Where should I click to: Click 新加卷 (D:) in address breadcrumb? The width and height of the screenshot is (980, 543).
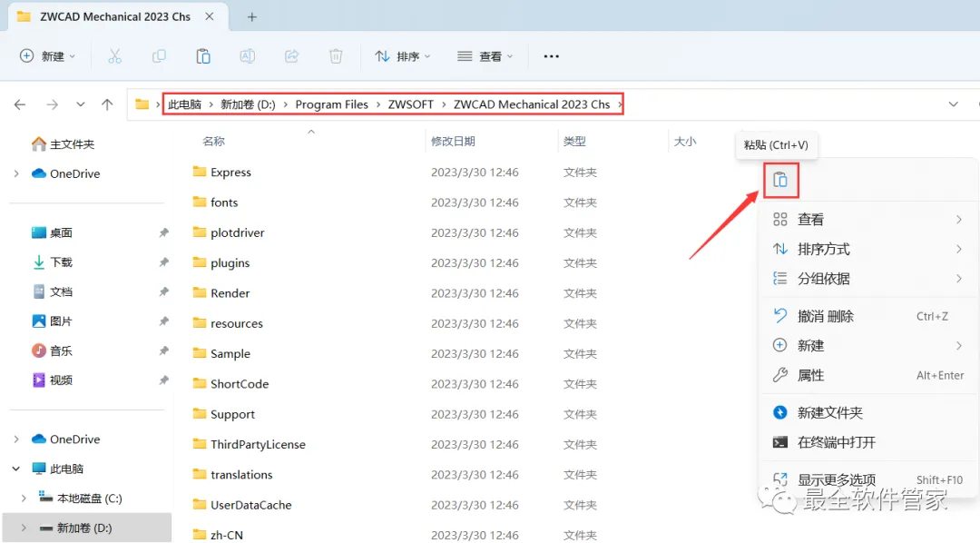[248, 104]
